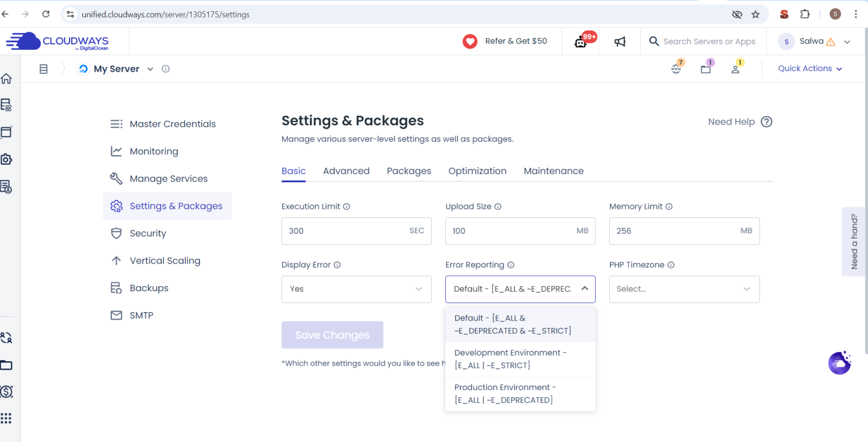Open Settings & Packages in the side menu

click(x=167, y=206)
